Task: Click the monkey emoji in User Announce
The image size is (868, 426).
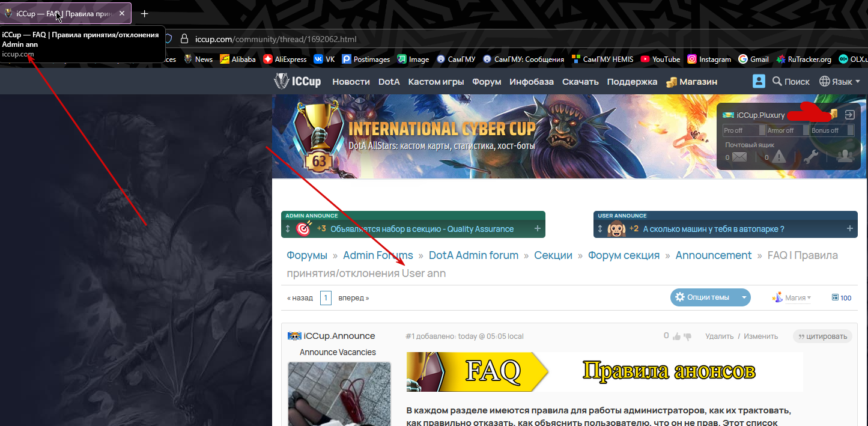Action: tap(616, 229)
